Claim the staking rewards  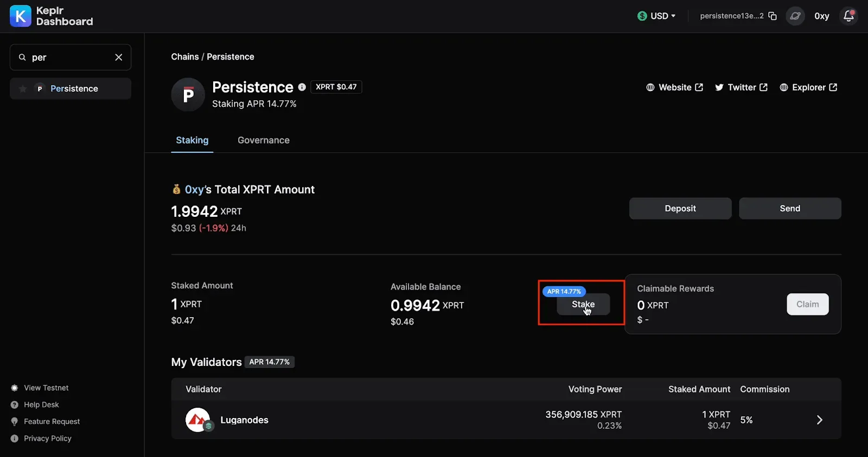pyautogui.click(x=808, y=305)
